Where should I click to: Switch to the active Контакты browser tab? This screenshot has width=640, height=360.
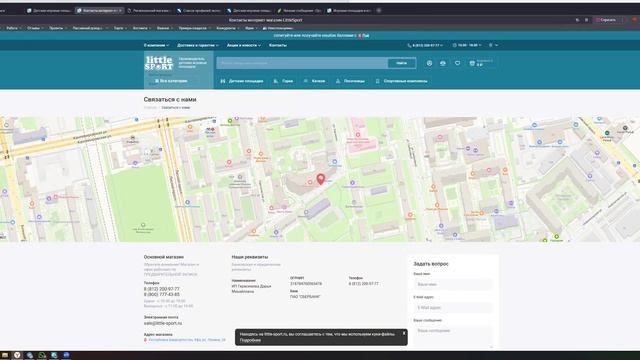pyautogui.click(x=99, y=11)
